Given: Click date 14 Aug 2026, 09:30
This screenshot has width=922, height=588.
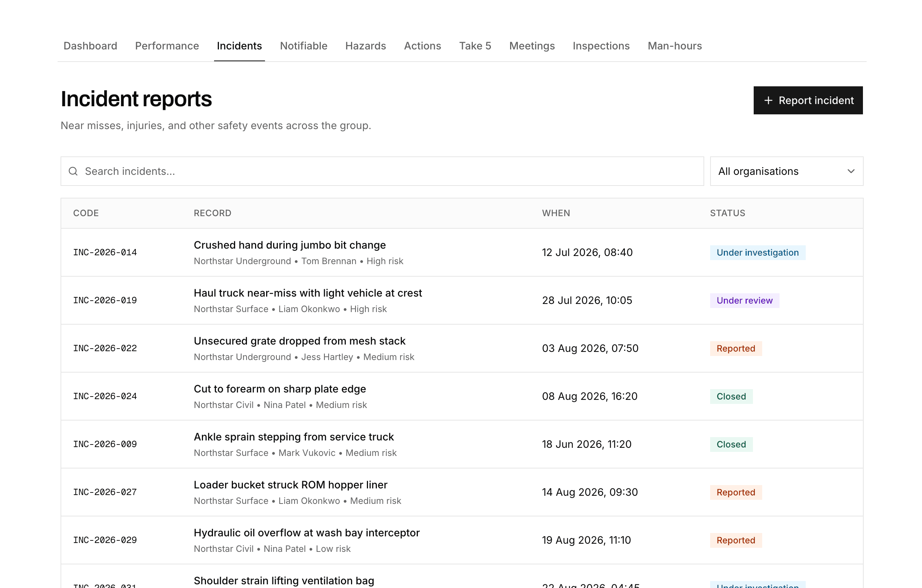Looking at the screenshot, I should tap(590, 492).
